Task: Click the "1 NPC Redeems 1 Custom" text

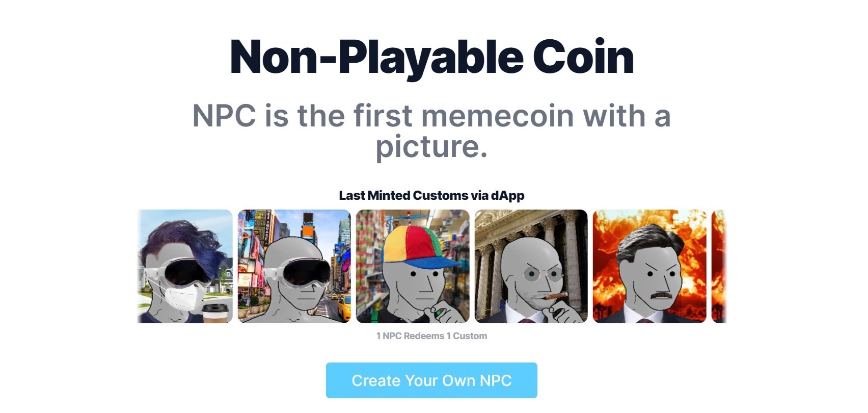Action: pyautogui.click(x=431, y=336)
